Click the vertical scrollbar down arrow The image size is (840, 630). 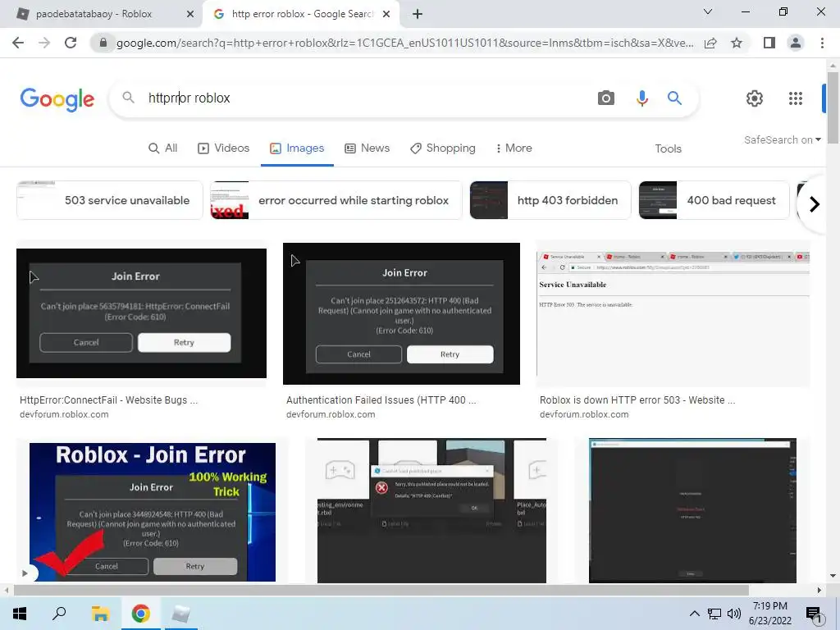pyautogui.click(x=833, y=576)
